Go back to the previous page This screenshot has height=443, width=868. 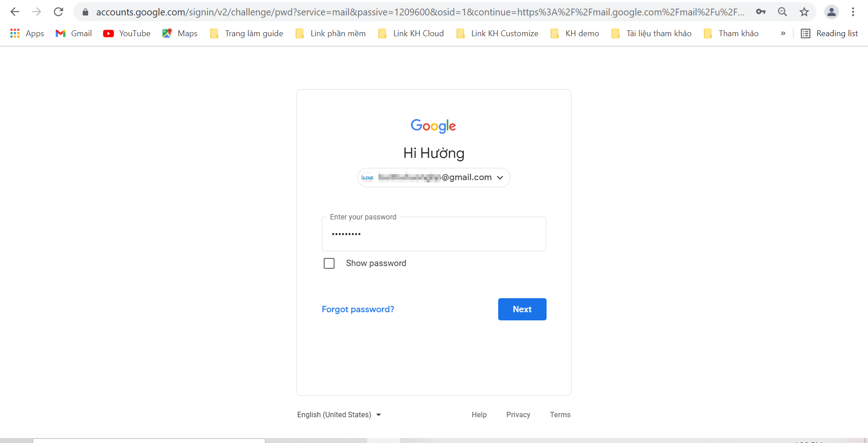[x=15, y=12]
